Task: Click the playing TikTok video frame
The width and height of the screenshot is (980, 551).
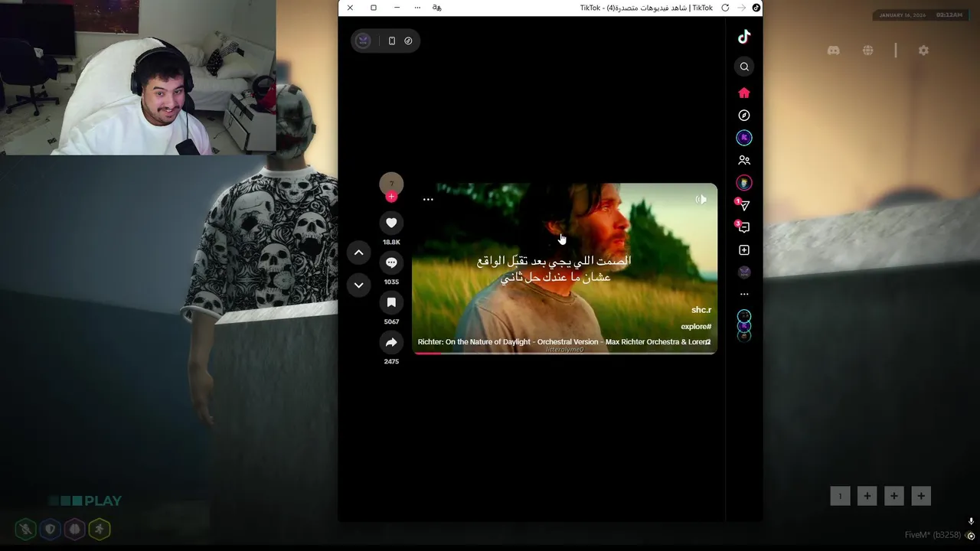Action: click(565, 268)
